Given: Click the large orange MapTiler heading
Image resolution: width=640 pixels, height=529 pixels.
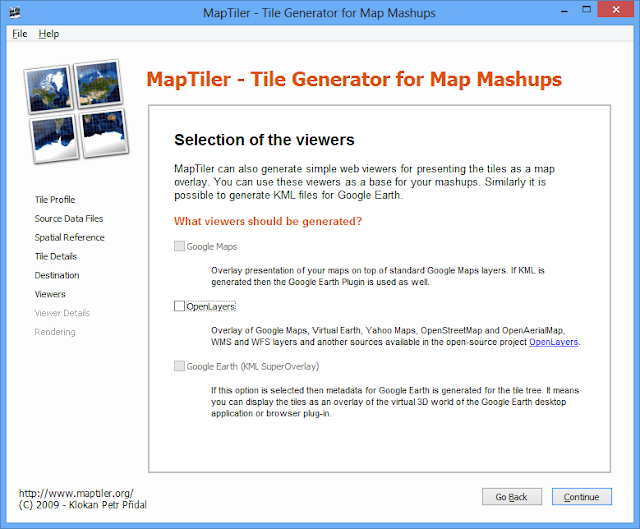Looking at the screenshot, I should (x=354, y=79).
